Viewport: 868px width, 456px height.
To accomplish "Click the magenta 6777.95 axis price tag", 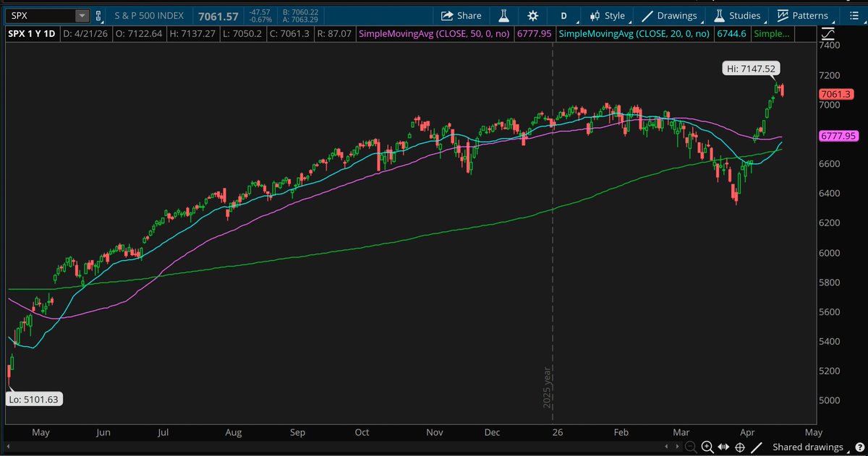I will coord(838,136).
